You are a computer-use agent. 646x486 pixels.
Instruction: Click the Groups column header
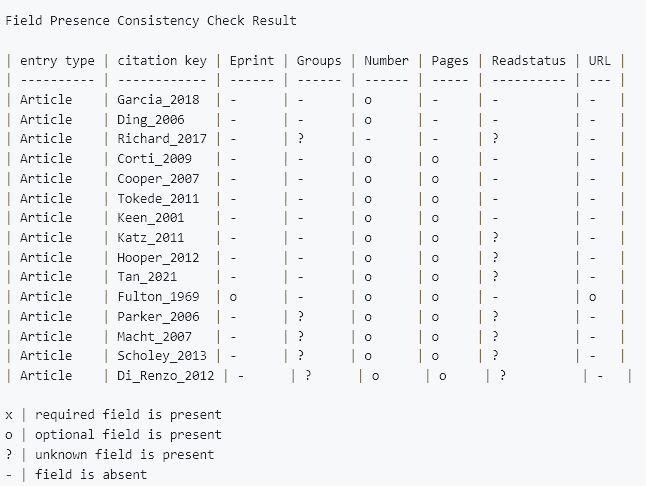point(319,61)
